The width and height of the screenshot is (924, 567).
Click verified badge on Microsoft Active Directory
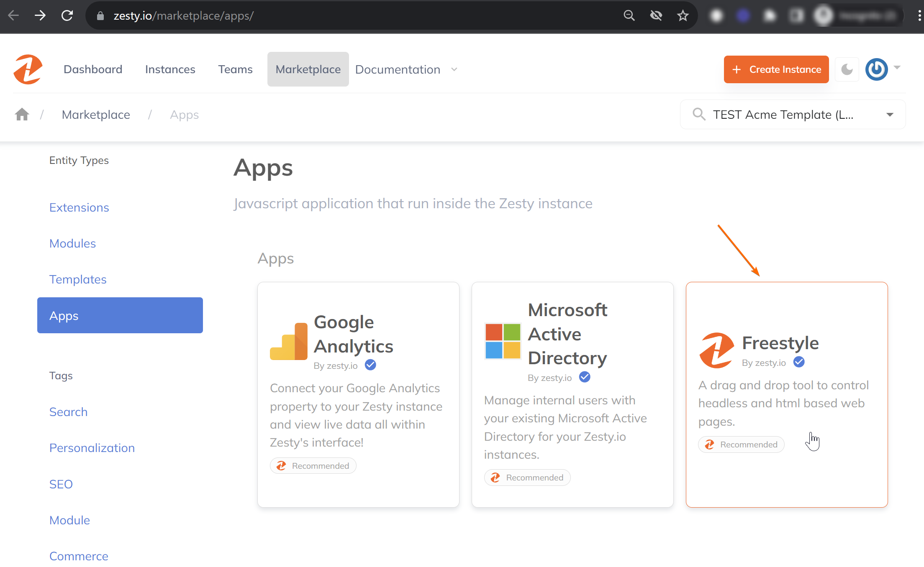585,377
